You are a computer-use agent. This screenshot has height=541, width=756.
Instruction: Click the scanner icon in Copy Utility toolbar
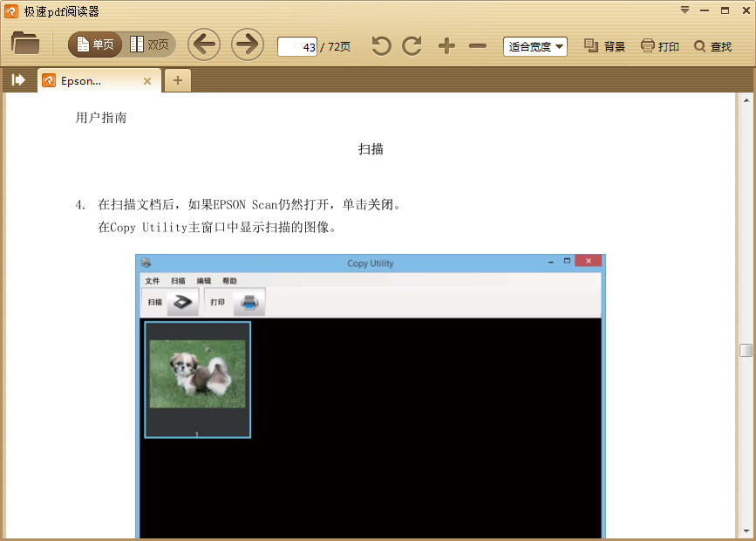click(x=183, y=303)
